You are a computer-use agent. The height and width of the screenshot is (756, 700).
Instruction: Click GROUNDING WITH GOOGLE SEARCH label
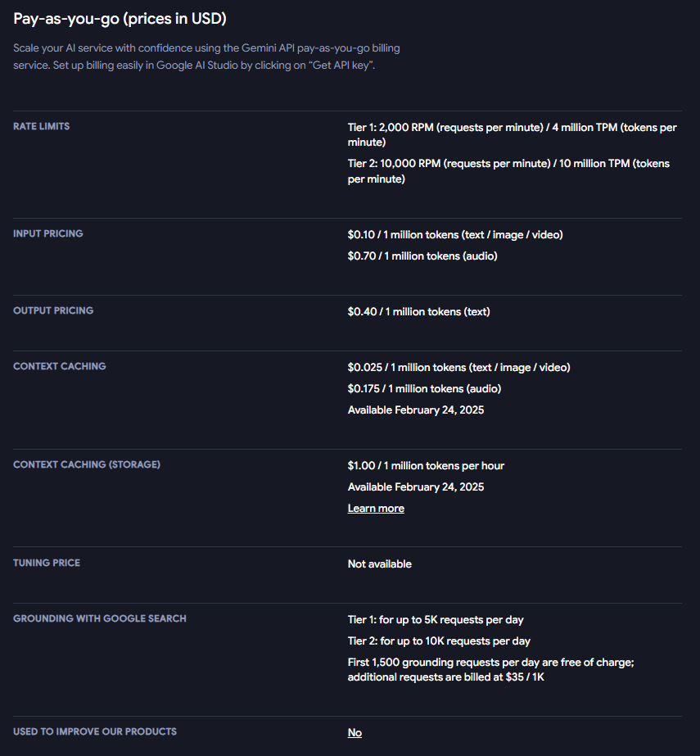100,618
